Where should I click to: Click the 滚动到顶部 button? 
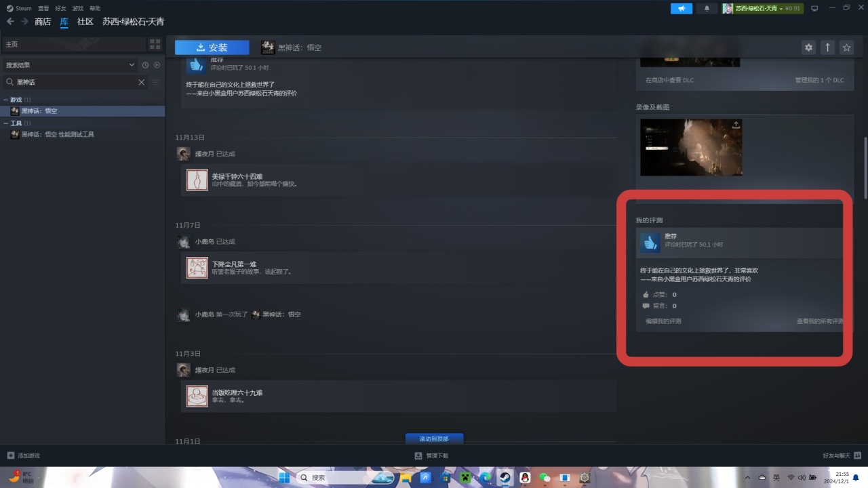point(434,439)
